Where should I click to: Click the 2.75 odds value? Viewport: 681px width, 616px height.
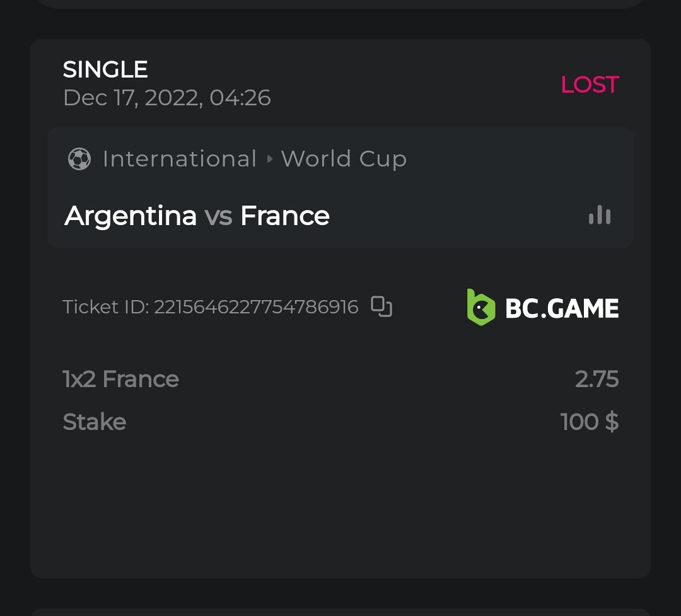(x=597, y=379)
